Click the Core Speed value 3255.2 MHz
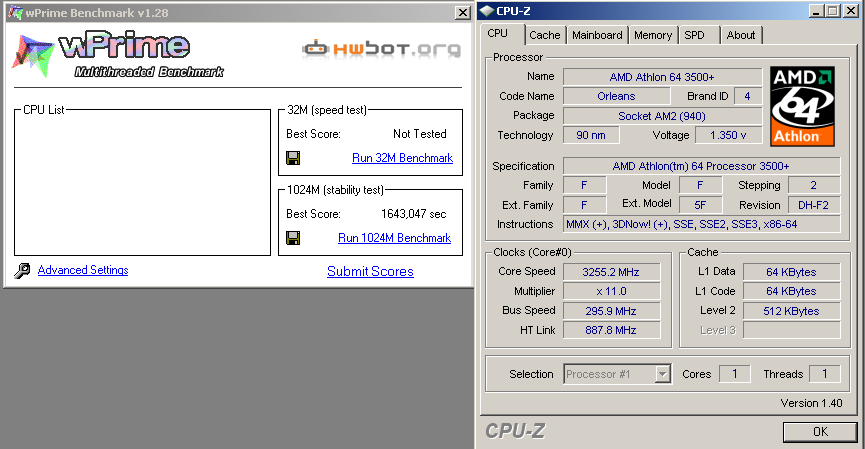Screen dimensions: 865x449 (x=611, y=272)
